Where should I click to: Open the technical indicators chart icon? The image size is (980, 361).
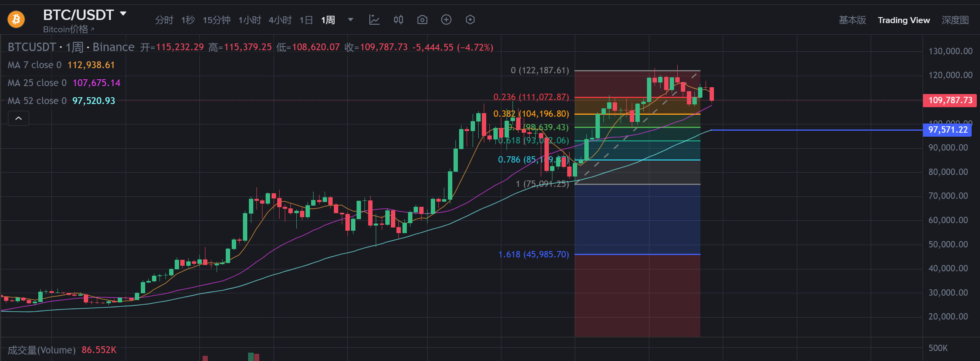[374, 20]
